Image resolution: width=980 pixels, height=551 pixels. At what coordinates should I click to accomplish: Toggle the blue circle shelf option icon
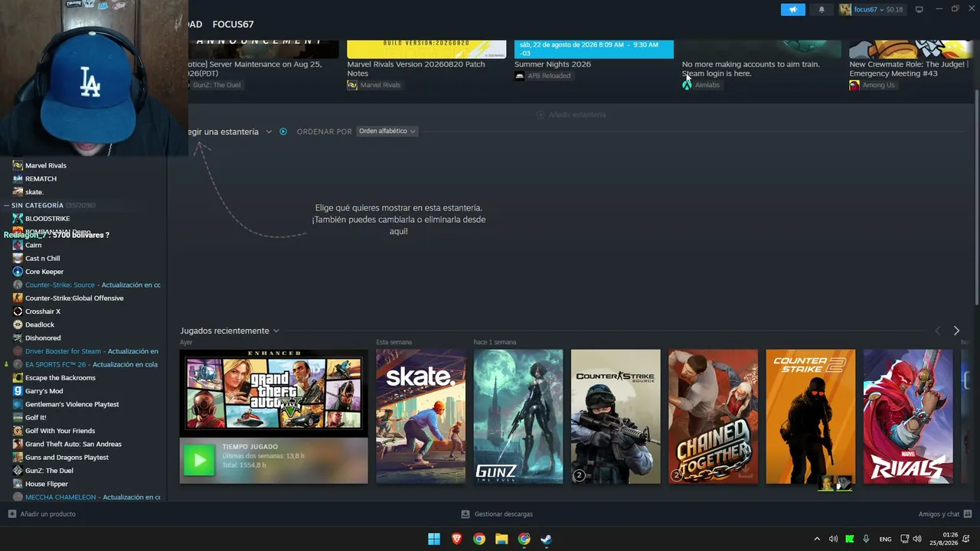coord(283,132)
